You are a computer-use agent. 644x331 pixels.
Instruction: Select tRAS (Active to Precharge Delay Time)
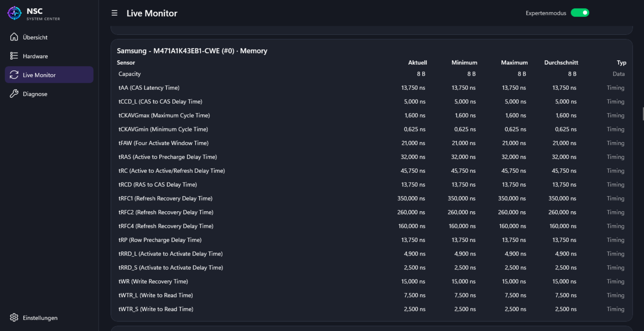(371, 157)
